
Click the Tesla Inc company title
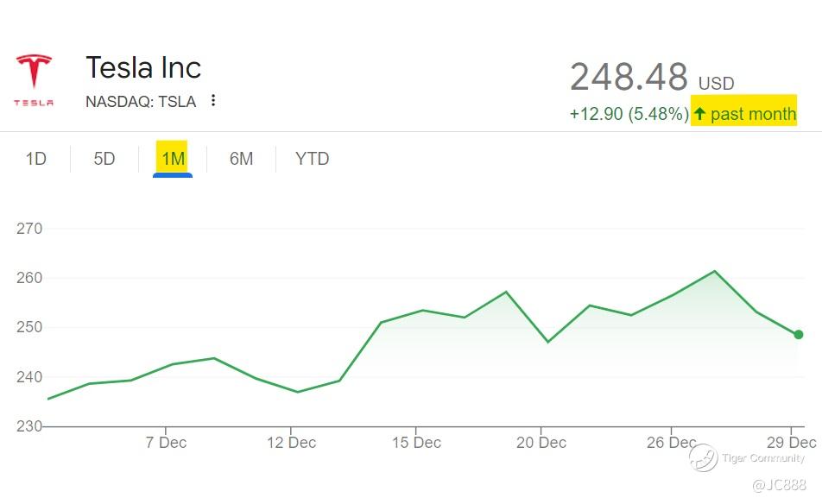143,68
